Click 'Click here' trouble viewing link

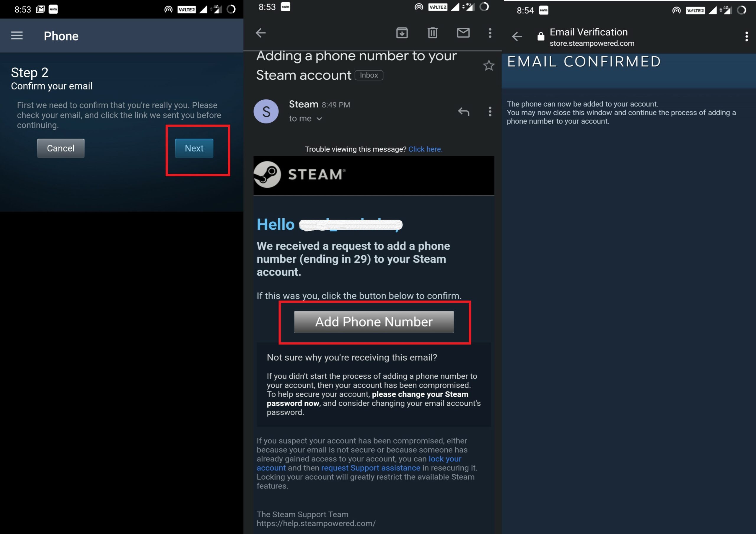[x=425, y=149]
